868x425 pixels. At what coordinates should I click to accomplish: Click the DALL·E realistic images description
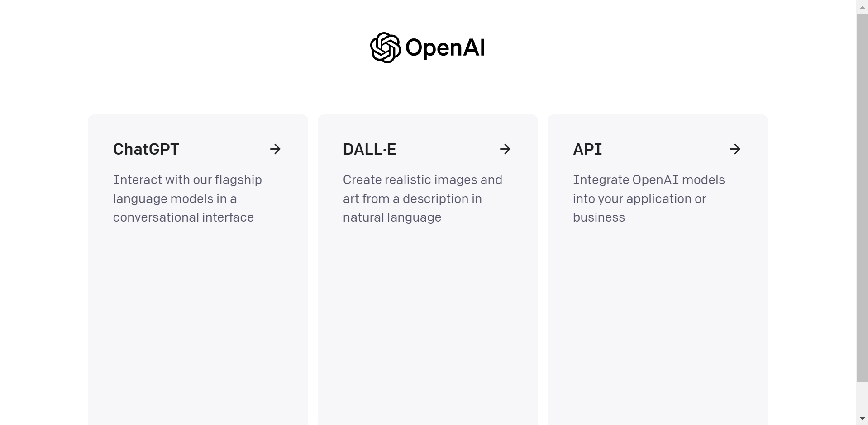(422, 198)
